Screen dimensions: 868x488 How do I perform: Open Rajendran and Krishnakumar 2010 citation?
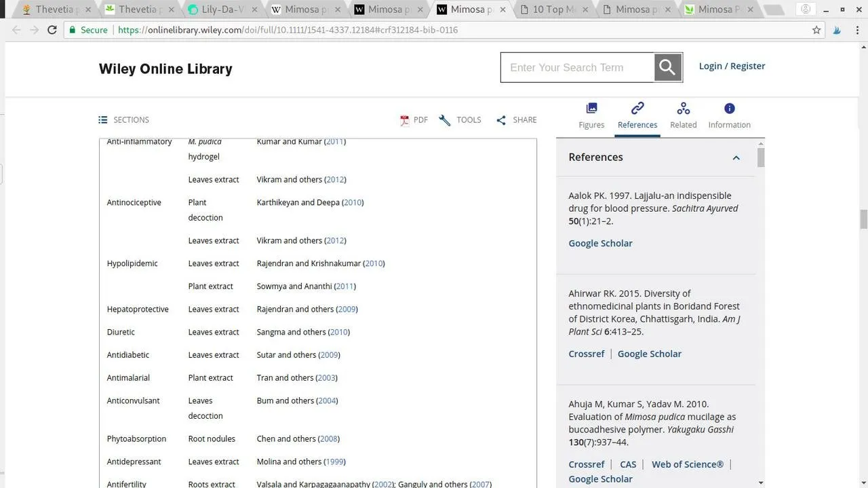click(x=374, y=263)
